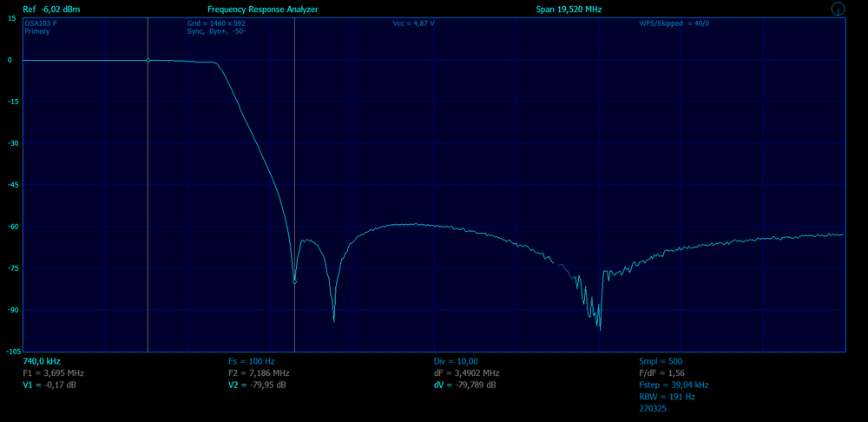This screenshot has width=868, height=422.
Task: Click the 'OSA103 F' device label
Action: [x=41, y=23]
